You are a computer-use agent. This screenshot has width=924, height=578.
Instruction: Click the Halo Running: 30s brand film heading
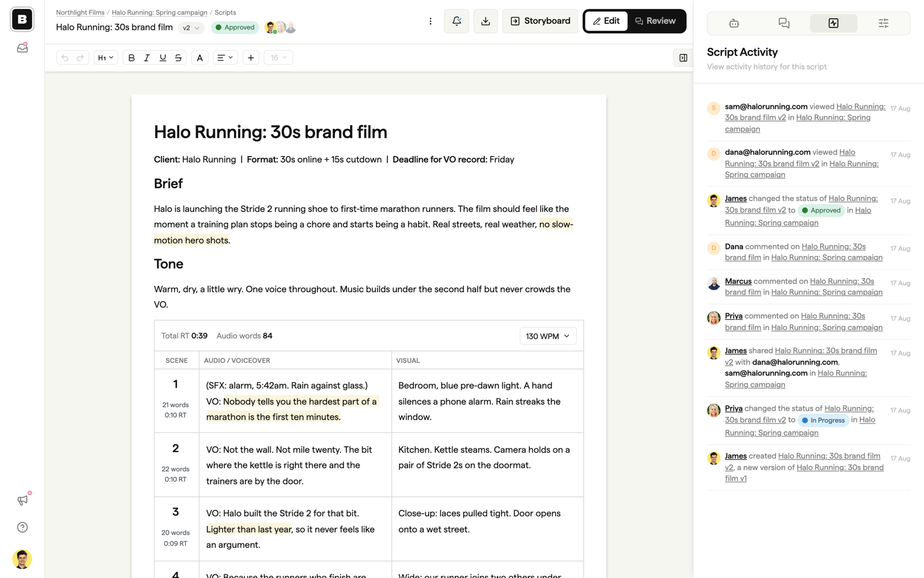click(x=271, y=132)
